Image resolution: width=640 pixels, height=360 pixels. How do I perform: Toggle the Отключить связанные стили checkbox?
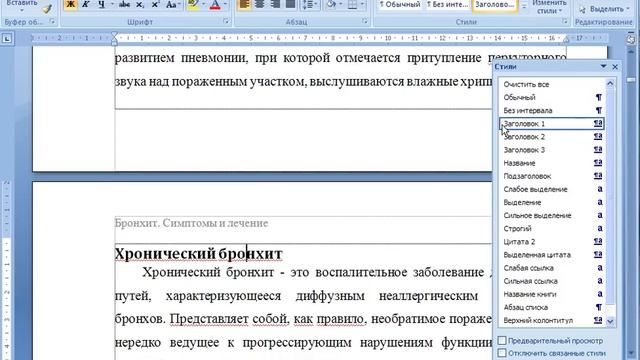point(502,353)
